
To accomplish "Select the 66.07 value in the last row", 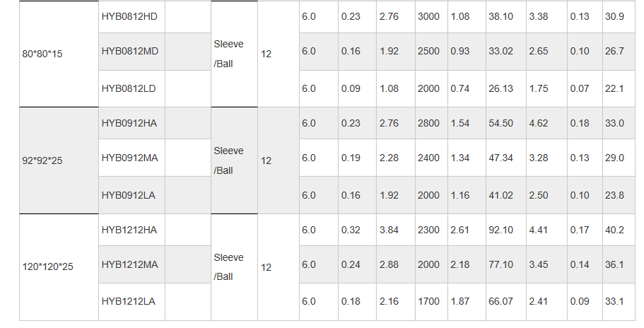I will 500,301.
